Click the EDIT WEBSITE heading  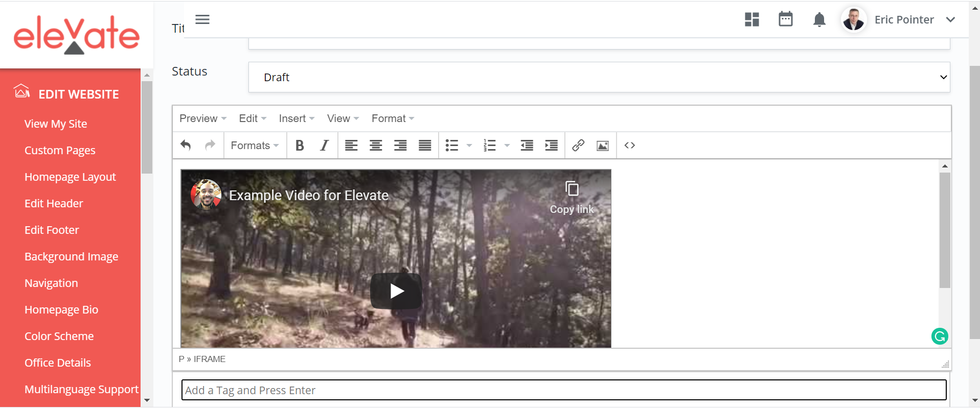tap(79, 94)
